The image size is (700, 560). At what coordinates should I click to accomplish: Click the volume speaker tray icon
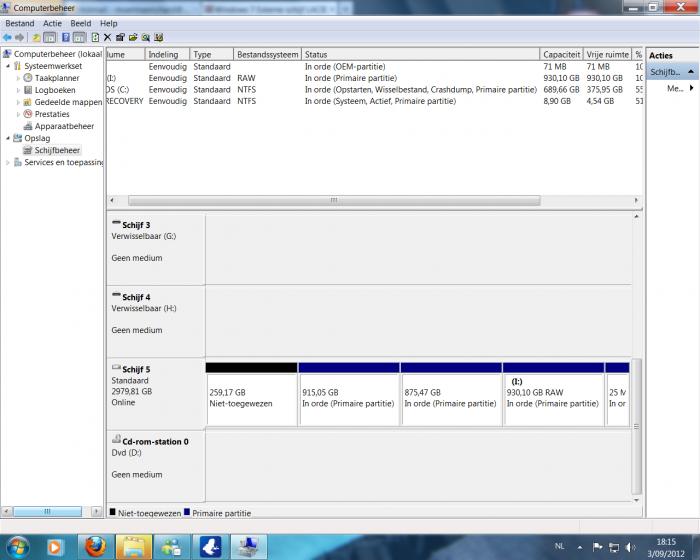tap(630, 547)
